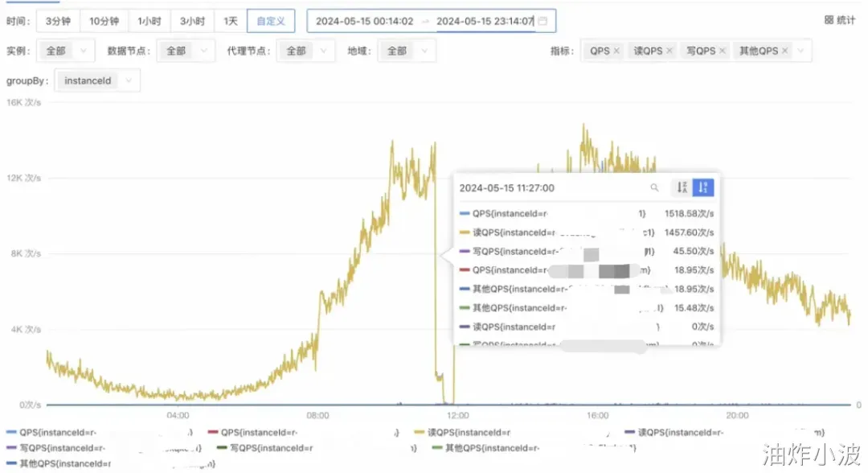Click the 16:00 x-axis label
The image size is (868, 473).
598,415
